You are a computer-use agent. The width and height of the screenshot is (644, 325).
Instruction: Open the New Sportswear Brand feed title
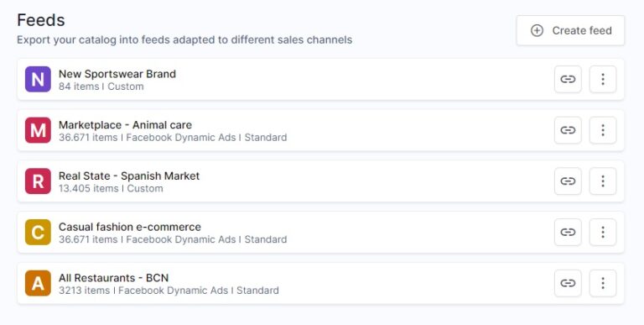pyautogui.click(x=117, y=74)
